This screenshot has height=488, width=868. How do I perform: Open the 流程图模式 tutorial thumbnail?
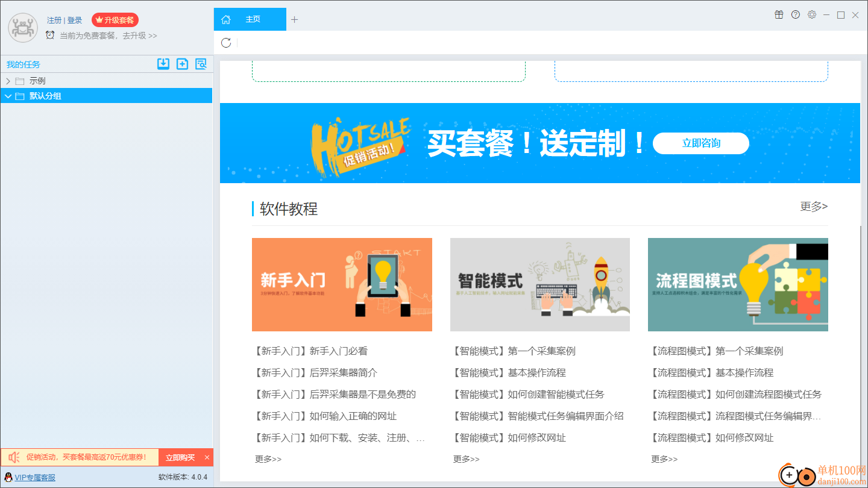click(x=738, y=284)
